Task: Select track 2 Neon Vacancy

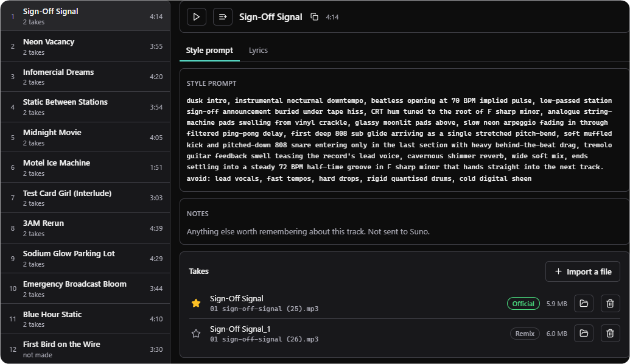Action: click(x=85, y=46)
